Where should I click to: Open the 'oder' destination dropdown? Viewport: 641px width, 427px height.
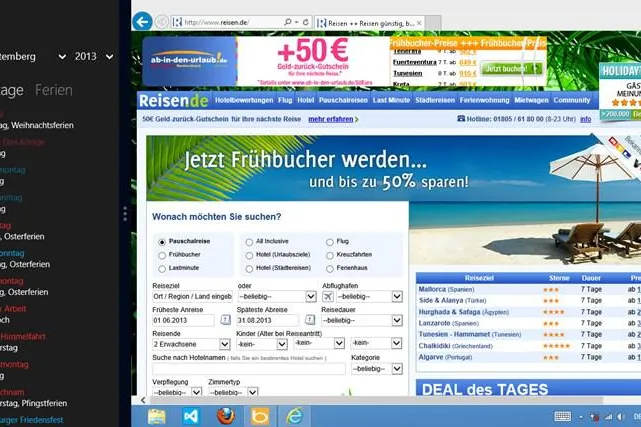click(x=277, y=296)
